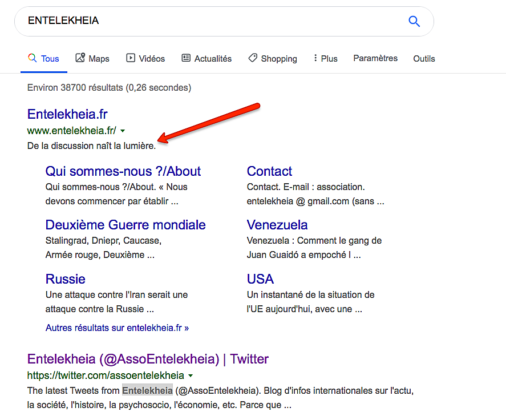Open the Entelekheia.fr result title

pos(67,114)
